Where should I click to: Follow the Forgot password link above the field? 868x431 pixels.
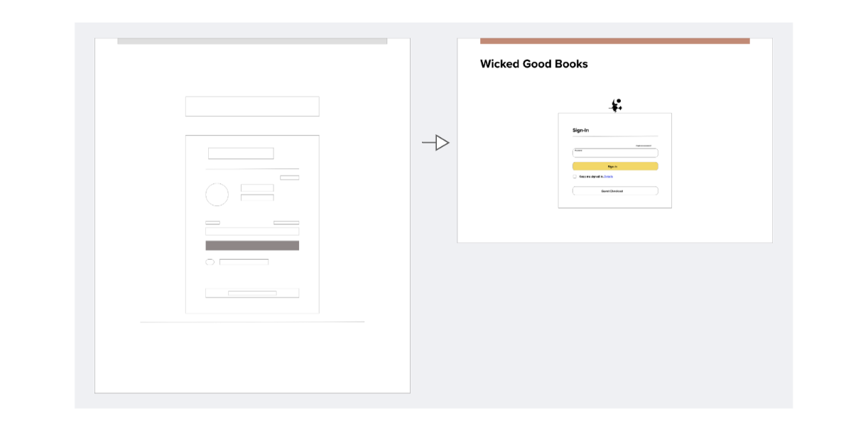point(644,146)
